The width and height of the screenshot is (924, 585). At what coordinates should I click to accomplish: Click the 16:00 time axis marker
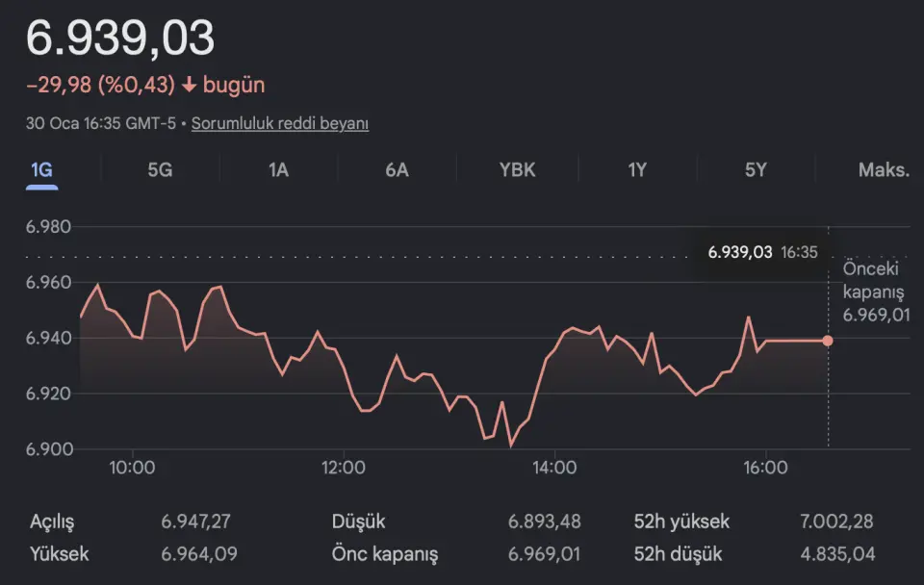tap(765, 469)
